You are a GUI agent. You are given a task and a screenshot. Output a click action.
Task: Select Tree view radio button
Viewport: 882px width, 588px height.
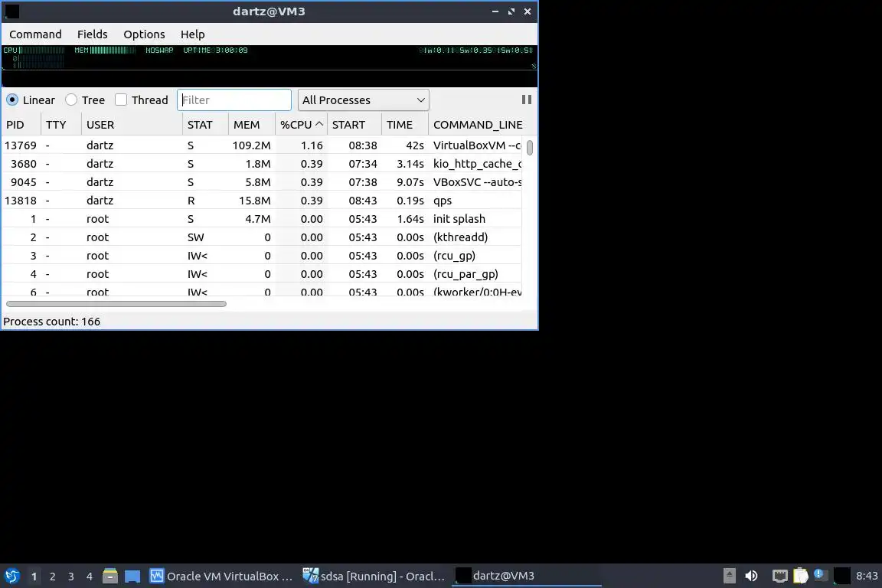[71, 100]
